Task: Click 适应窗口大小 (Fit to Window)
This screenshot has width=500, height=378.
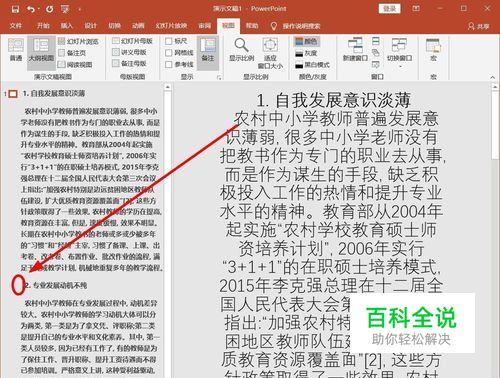Action: coord(270,53)
